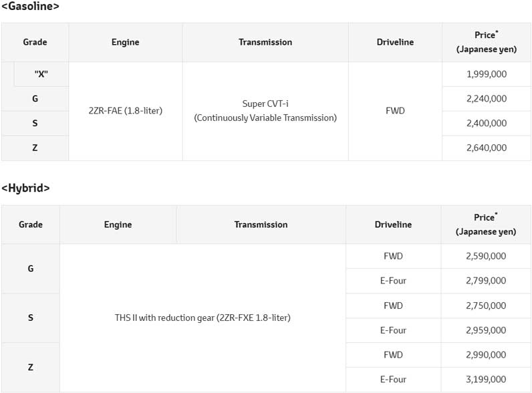This screenshot has height=393, width=532.
Task: Select the Price header in Hybrid table
Action: point(485,225)
